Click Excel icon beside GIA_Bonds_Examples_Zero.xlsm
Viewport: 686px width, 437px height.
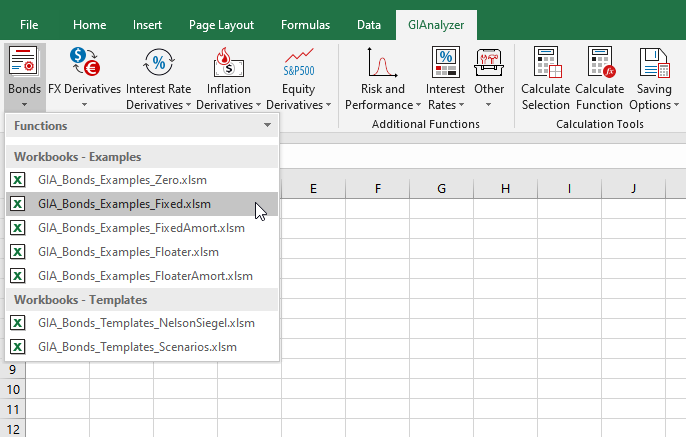coord(18,180)
